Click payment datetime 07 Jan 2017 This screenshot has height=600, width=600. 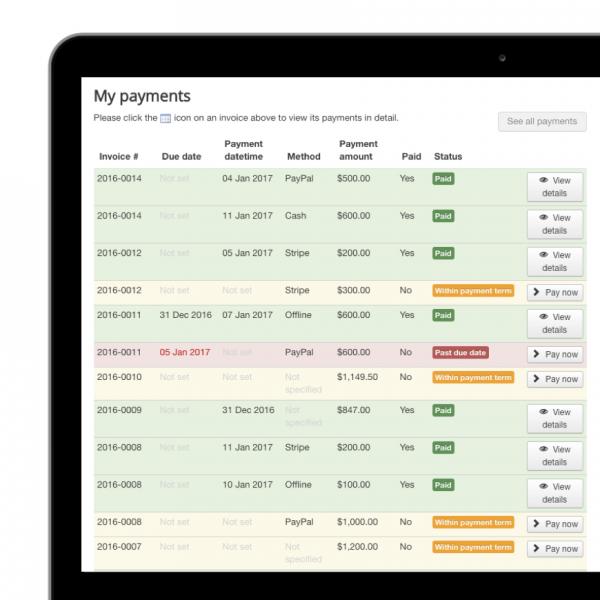point(247,315)
